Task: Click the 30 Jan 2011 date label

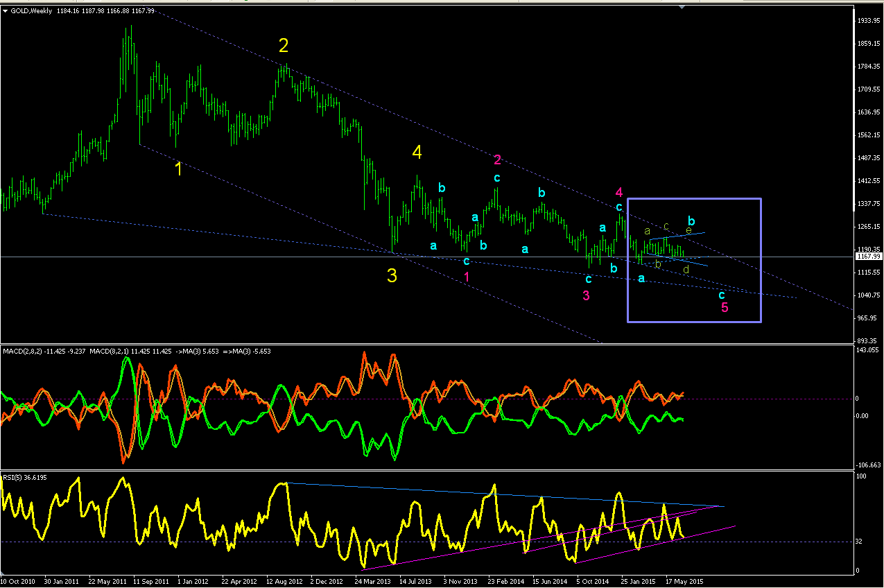Action: click(62, 582)
